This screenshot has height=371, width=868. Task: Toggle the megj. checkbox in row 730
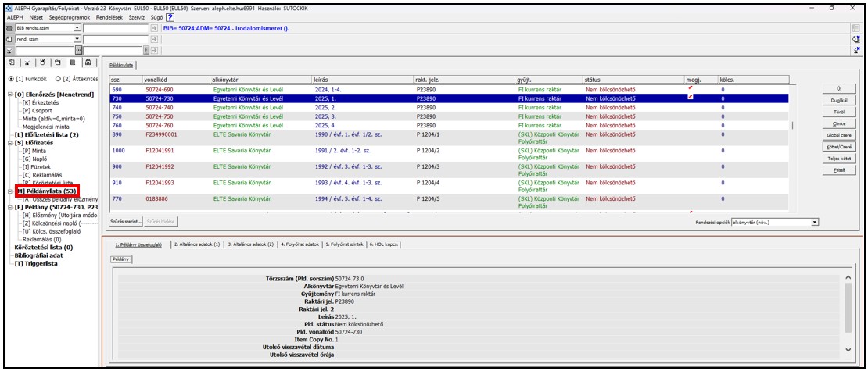click(x=690, y=98)
